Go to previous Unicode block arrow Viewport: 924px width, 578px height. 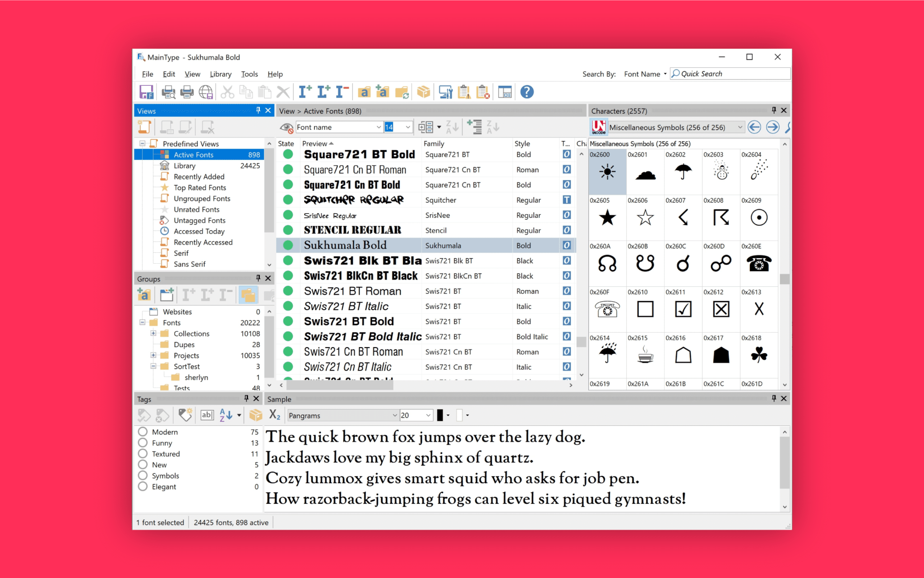pos(754,127)
